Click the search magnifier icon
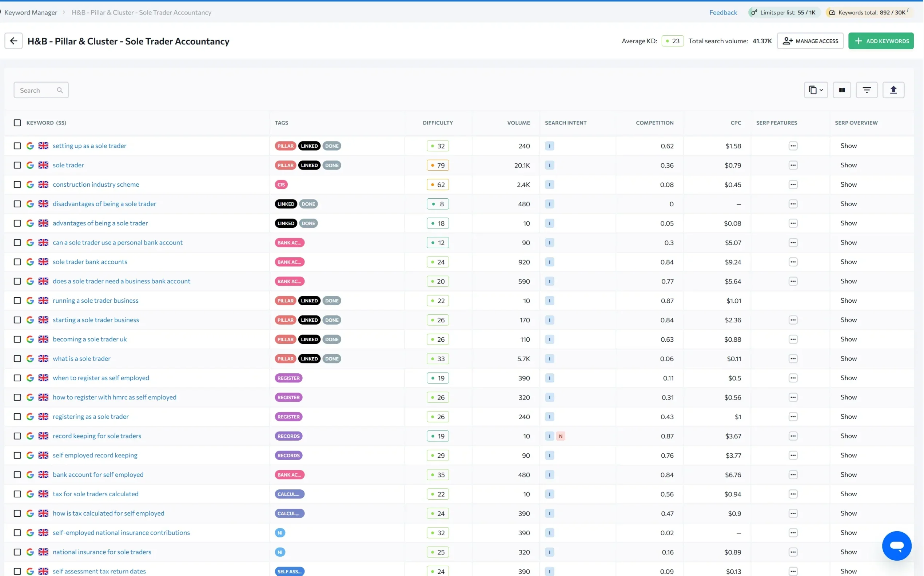The image size is (924, 576). [x=60, y=90]
